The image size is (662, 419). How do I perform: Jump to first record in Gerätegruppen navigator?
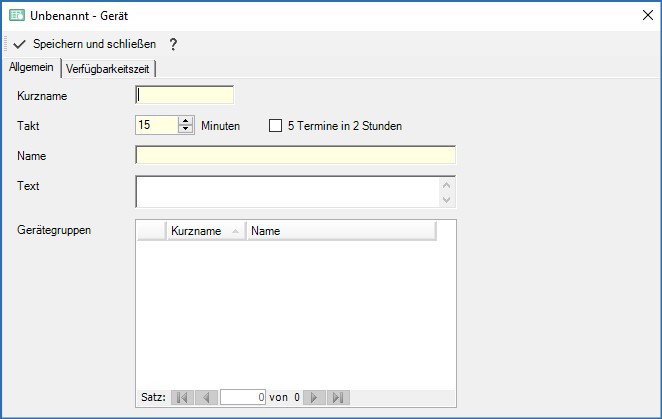182,397
